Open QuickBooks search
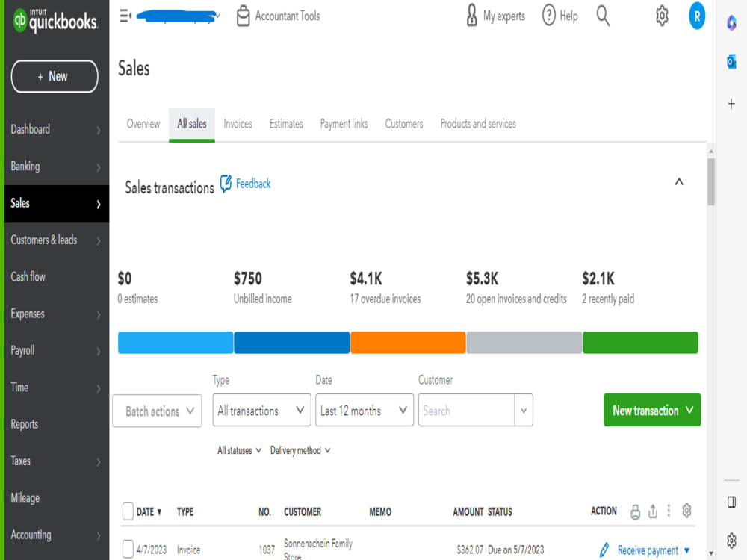 (603, 16)
